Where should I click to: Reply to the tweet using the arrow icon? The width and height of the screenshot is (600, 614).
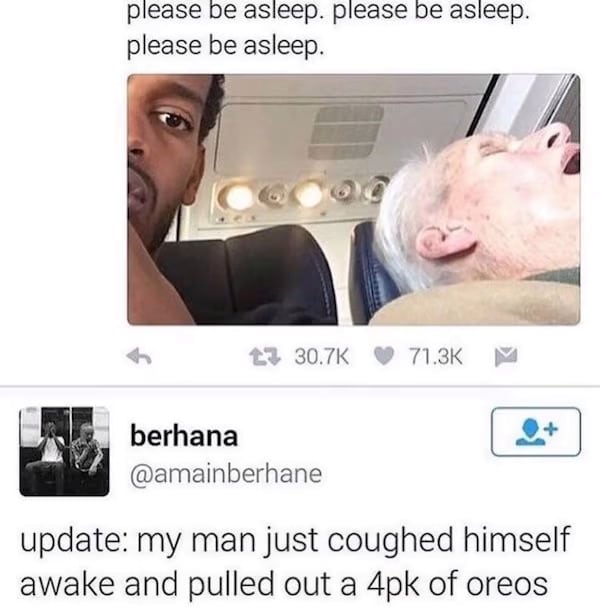[x=139, y=356]
